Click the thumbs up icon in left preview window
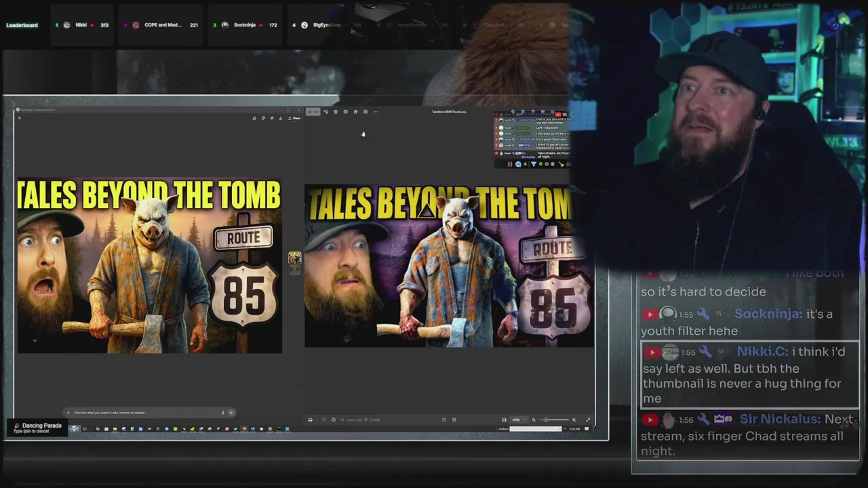The height and width of the screenshot is (488, 868). (x=254, y=118)
